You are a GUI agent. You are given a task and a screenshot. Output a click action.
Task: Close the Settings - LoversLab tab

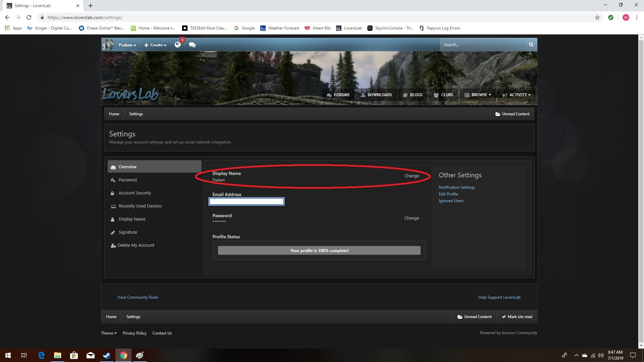point(78,6)
